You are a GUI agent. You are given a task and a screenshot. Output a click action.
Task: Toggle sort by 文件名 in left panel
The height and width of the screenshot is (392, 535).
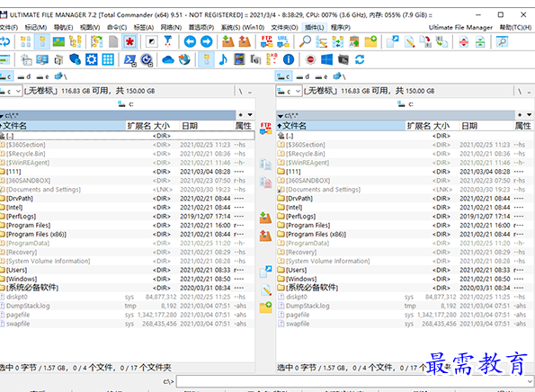point(63,126)
